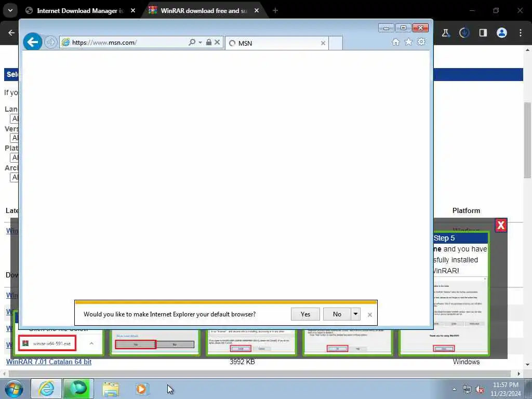Open the Internet Explorer Tools gear
The width and height of the screenshot is (532, 399).
421,42
